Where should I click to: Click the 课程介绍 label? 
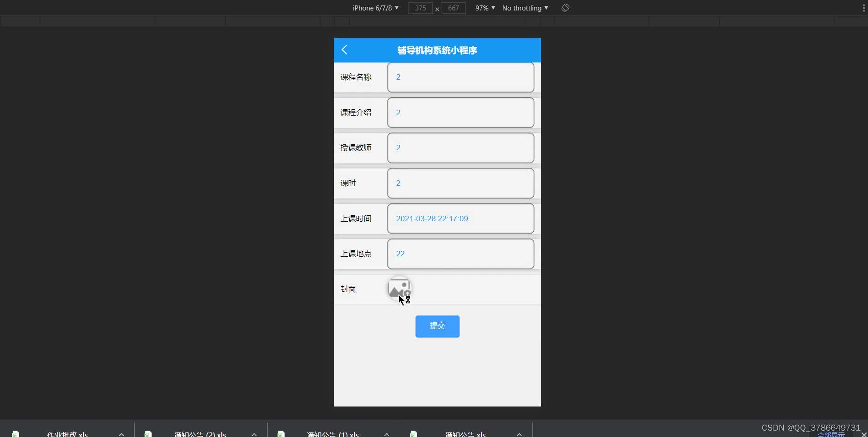pyautogui.click(x=356, y=112)
